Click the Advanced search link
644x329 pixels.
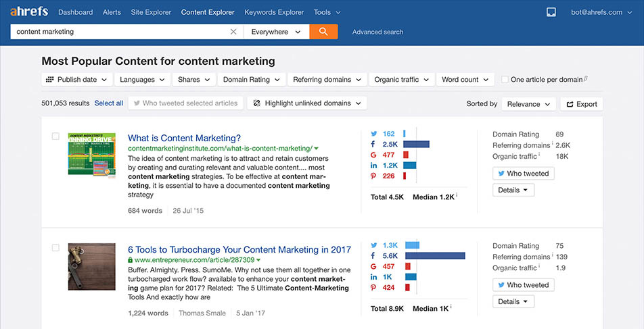(x=378, y=32)
